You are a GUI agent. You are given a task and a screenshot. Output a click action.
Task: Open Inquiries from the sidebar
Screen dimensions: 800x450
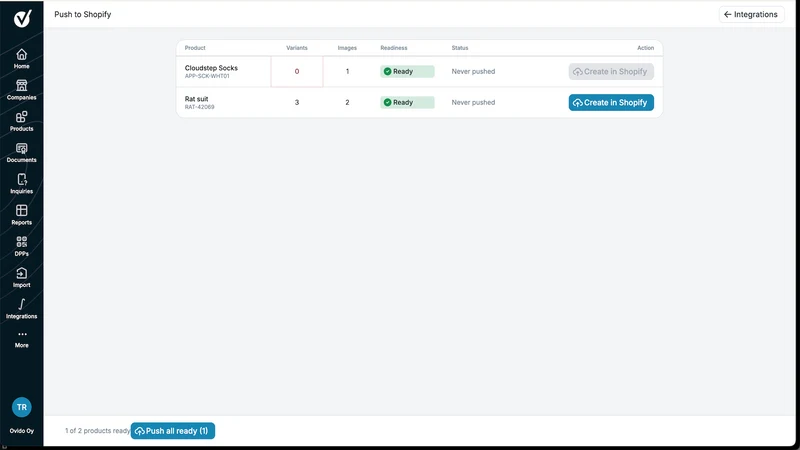21,184
